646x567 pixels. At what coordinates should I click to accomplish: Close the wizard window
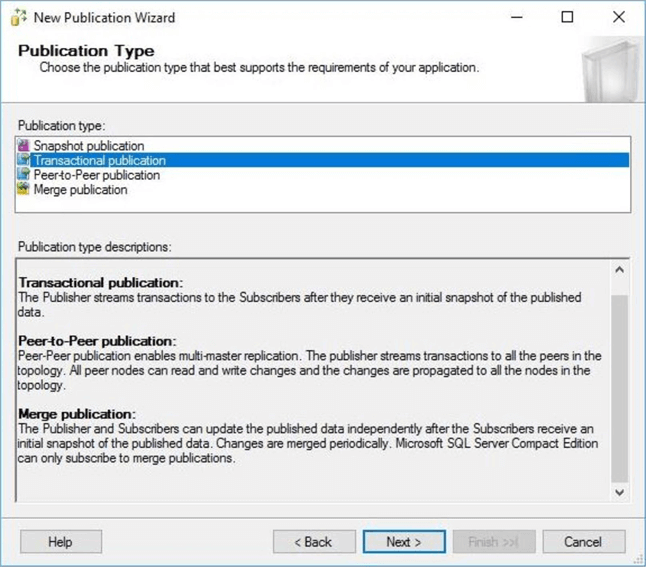[618, 17]
